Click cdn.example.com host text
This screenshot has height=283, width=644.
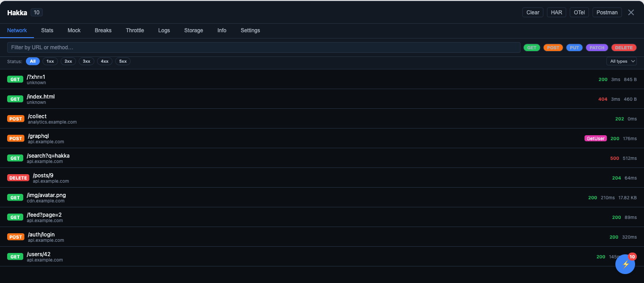(x=46, y=201)
